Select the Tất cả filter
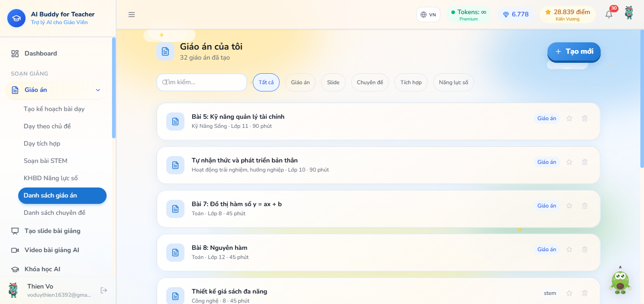 [x=266, y=82]
